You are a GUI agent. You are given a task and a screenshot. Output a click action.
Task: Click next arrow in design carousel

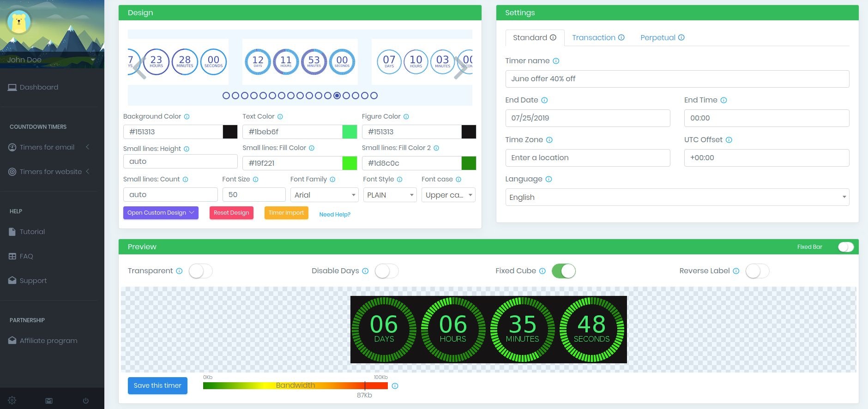click(x=459, y=68)
